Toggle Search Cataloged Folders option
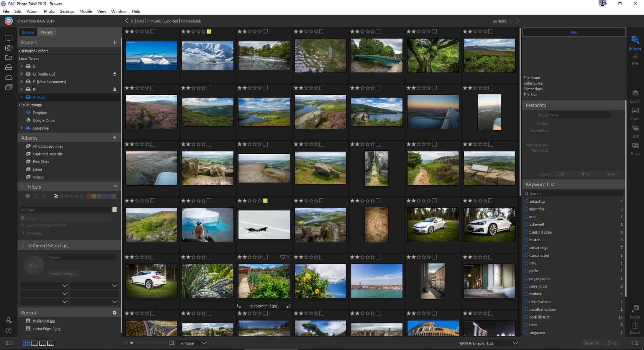 22,225
